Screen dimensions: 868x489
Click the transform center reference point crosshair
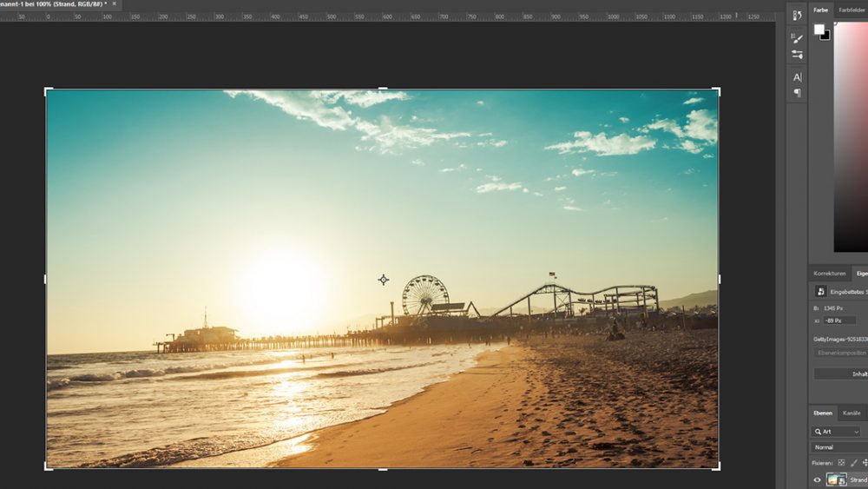tap(383, 280)
